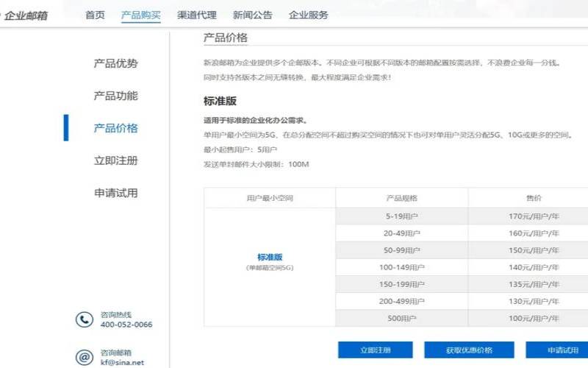Click the 140元/用户/年 price cell
Screen dimensions: 588x368
click(x=528, y=267)
